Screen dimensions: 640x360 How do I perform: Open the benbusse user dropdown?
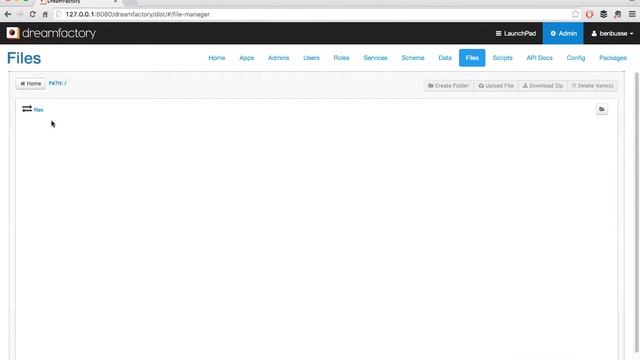point(612,33)
